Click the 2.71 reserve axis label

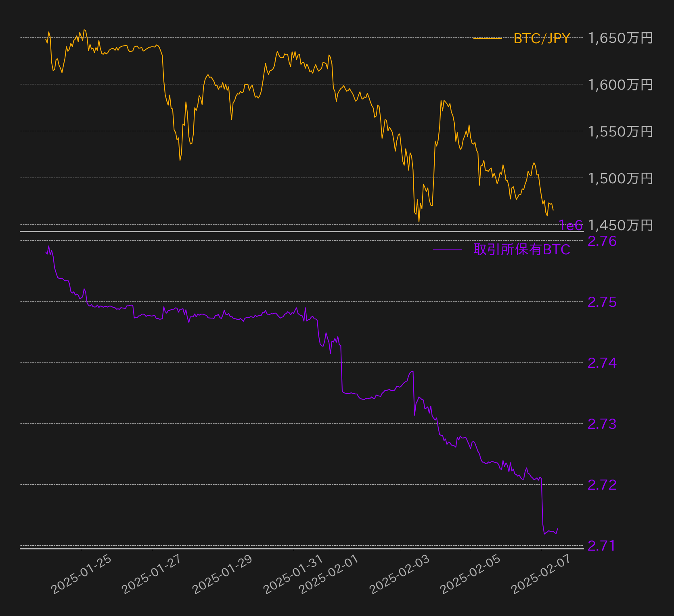coord(601,546)
